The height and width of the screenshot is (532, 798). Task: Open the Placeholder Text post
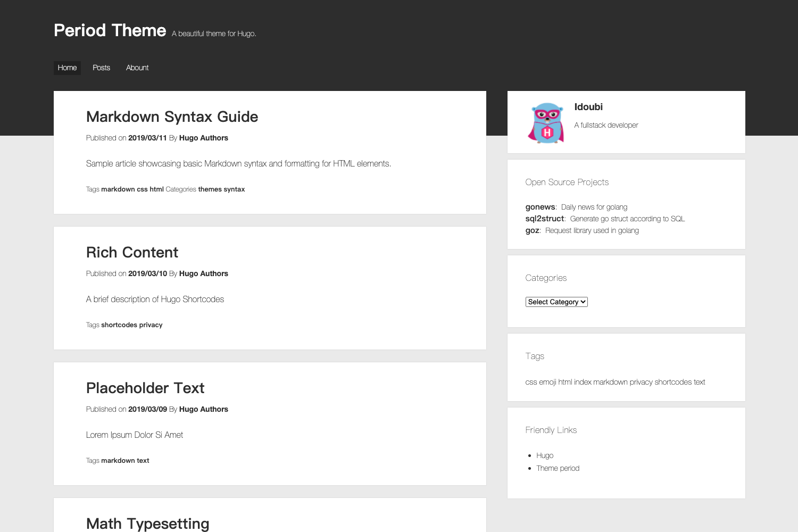pyautogui.click(x=145, y=388)
